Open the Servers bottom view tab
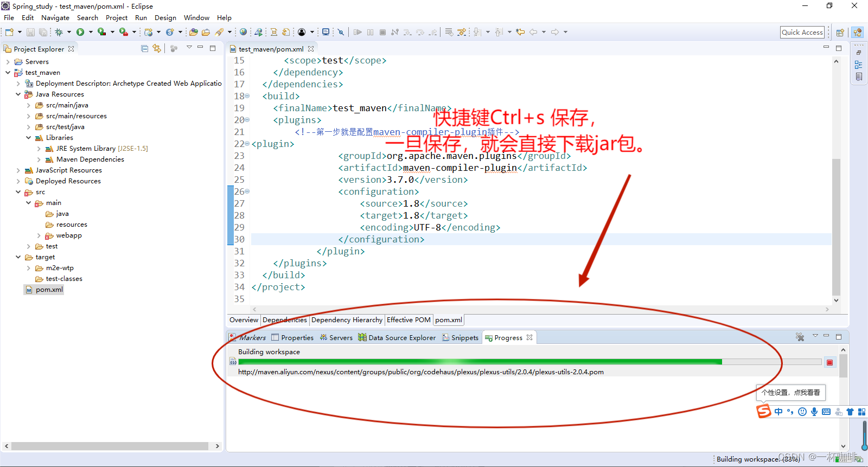868x467 pixels. pyautogui.click(x=336, y=337)
